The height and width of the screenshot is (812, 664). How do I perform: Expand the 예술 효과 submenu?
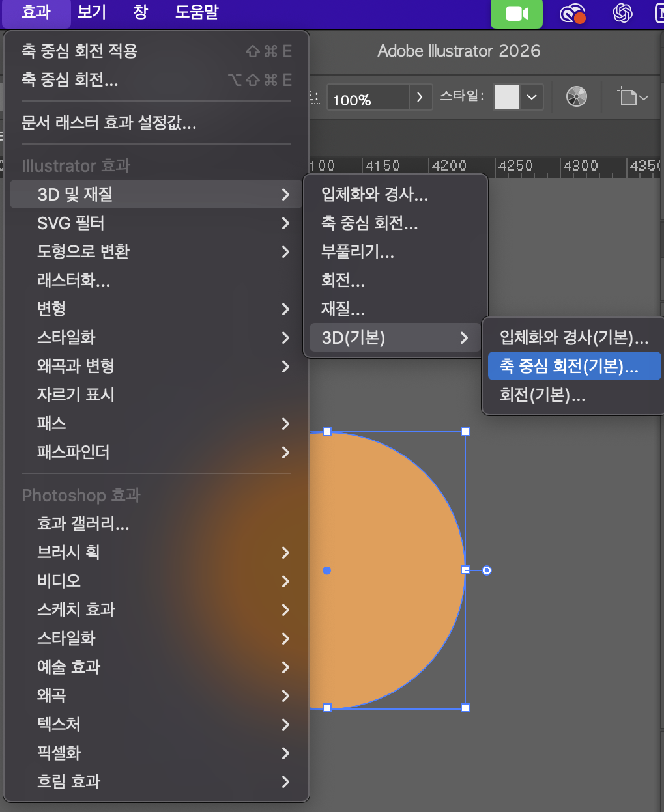point(156,667)
